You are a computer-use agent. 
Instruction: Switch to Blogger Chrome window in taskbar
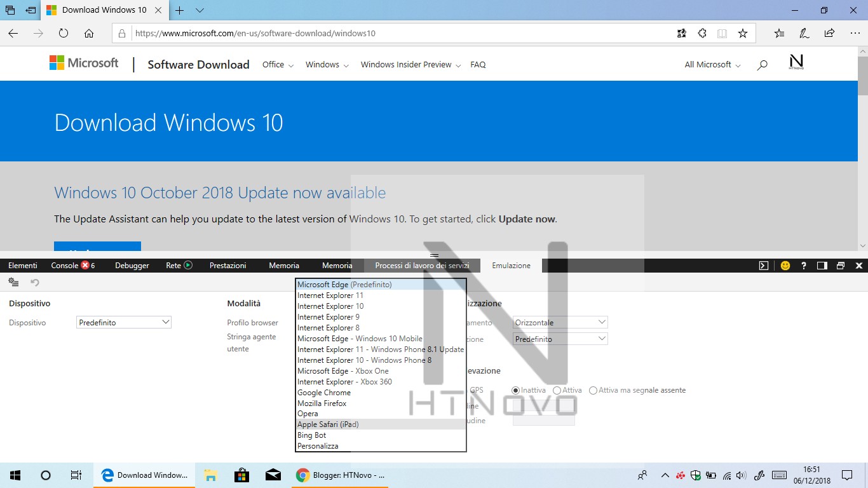pyautogui.click(x=341, y=475)
